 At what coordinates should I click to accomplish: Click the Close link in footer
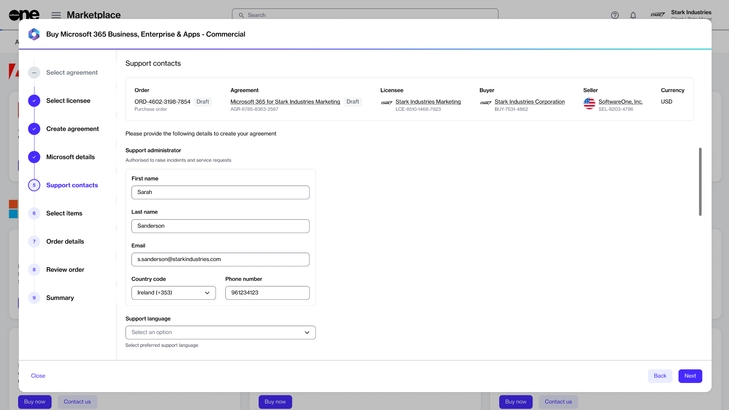(x=38, y=376)
